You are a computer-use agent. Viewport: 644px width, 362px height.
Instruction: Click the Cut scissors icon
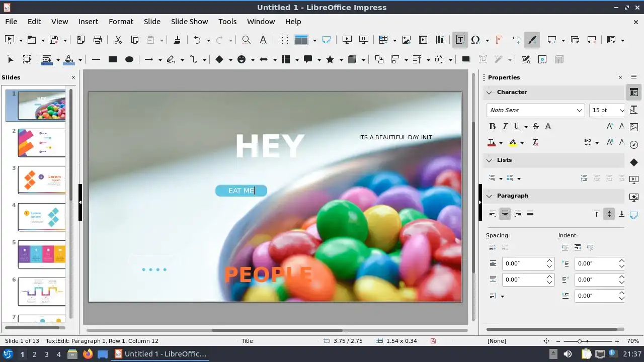click(118, 40)
